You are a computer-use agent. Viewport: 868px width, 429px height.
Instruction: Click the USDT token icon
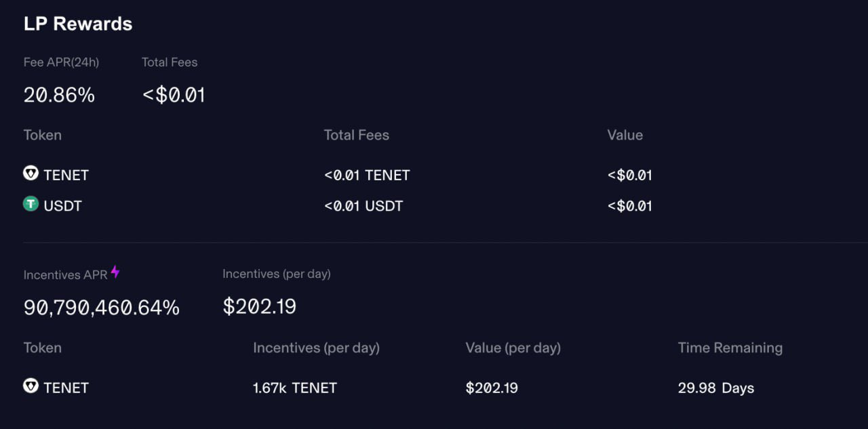31,204
